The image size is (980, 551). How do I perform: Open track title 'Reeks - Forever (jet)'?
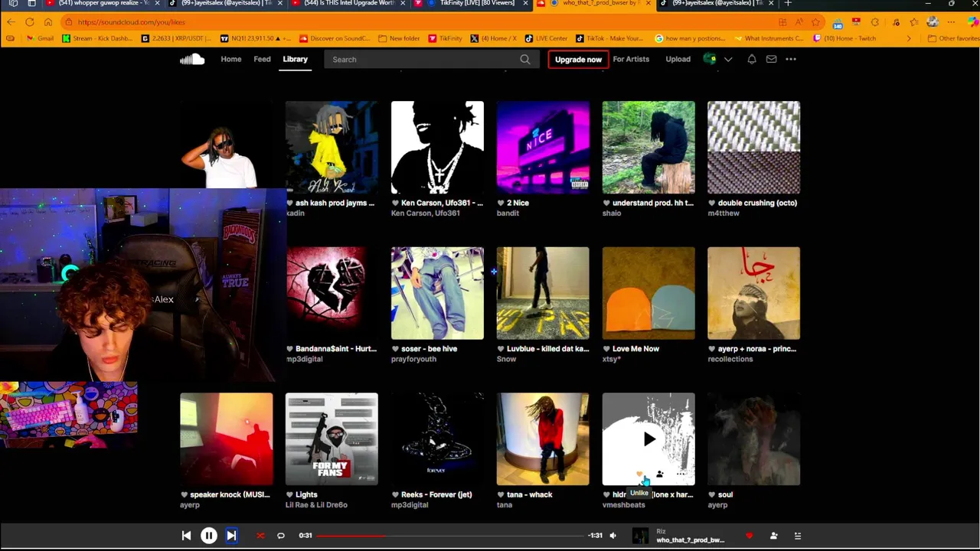(436, 494)
